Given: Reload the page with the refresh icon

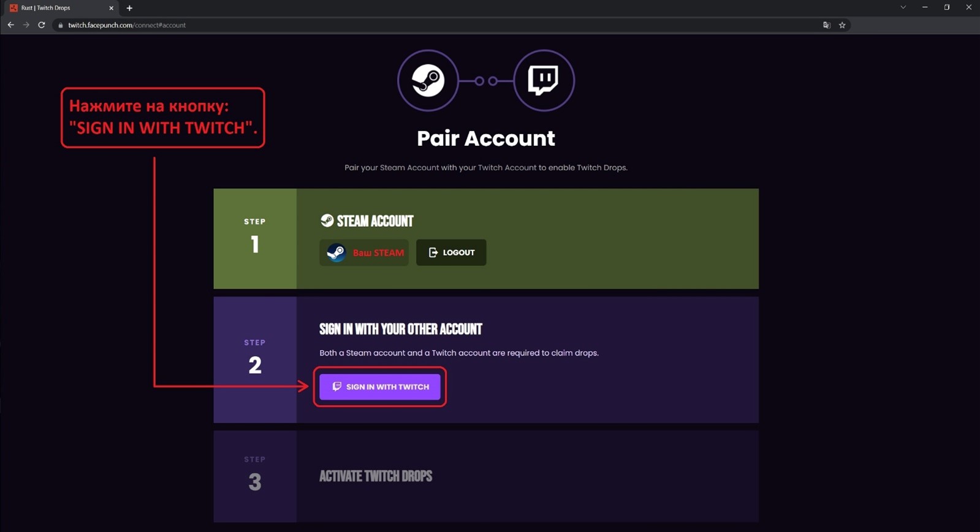Looking at the screenshot, I should 41,25.
